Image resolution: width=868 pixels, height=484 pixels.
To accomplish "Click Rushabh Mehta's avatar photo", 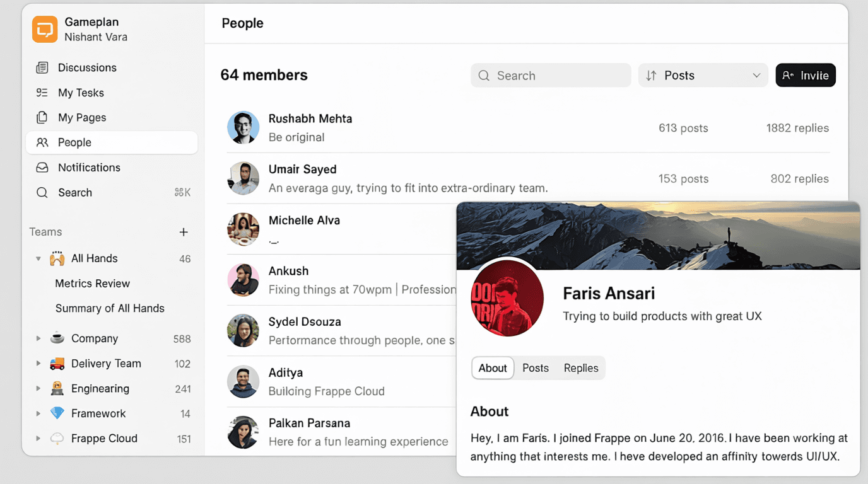I will coord(243,127).
